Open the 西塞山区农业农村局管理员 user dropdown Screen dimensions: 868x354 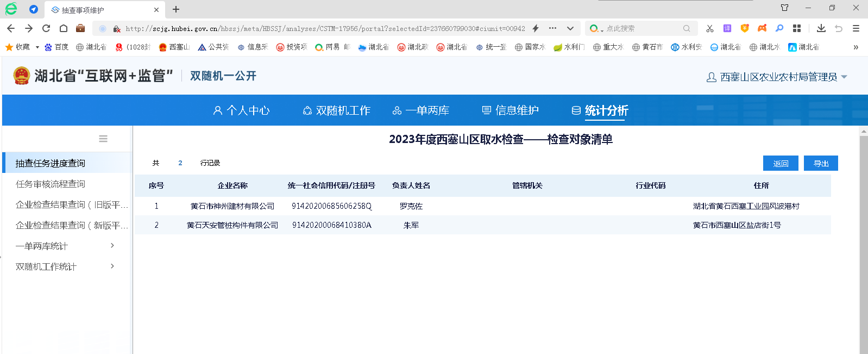click(x=777, y=77)
